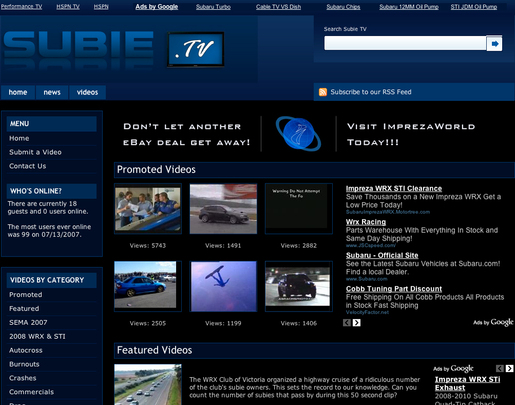
Task: Select Submit a Video in sidebar
Action: [35, 152]
